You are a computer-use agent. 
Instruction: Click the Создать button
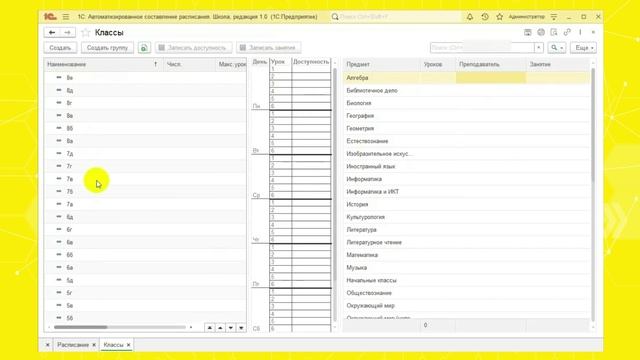(x=60, y=48)
